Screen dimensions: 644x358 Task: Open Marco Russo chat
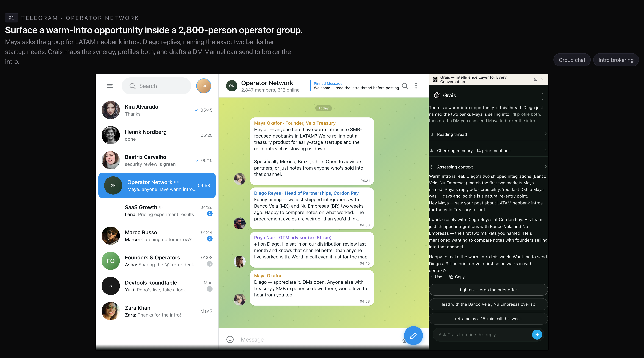pos(157,236)
